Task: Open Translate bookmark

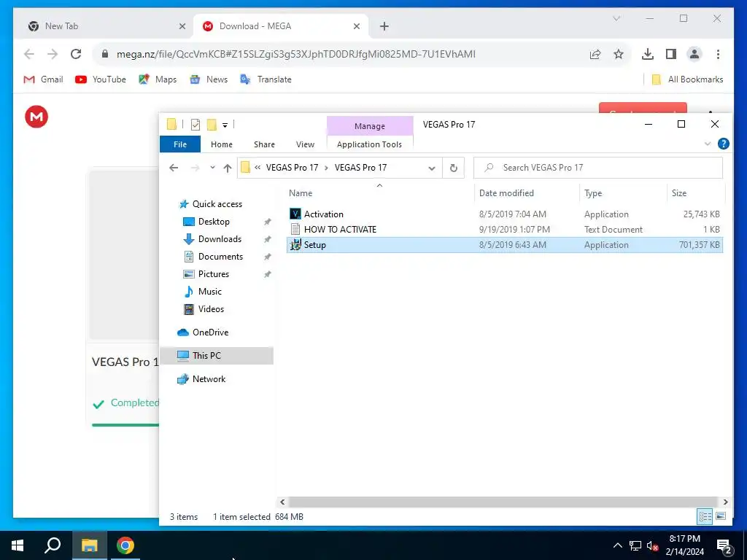Action: (266, 79)
